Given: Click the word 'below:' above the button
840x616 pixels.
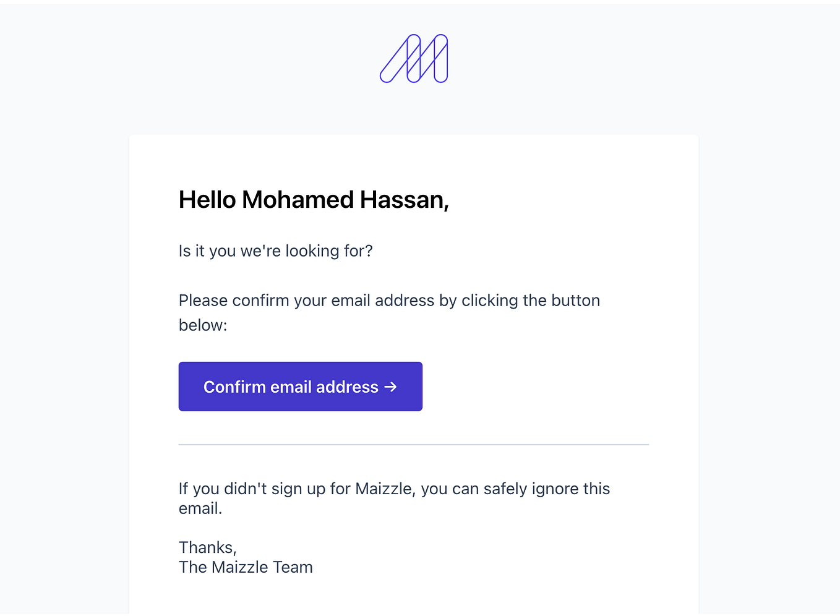Looking at the screenshot, I should (x=203, y=325).
